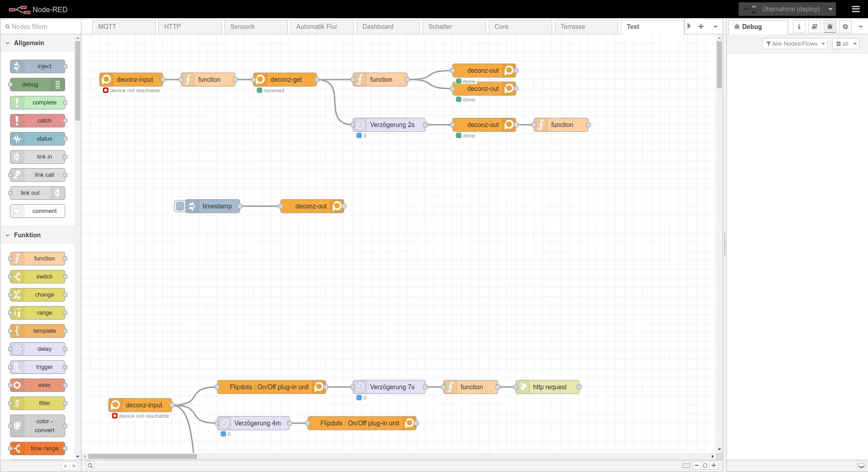Click the Nodes filtern search field
Viewport: 868px width, 472px height.
(41, 27)
